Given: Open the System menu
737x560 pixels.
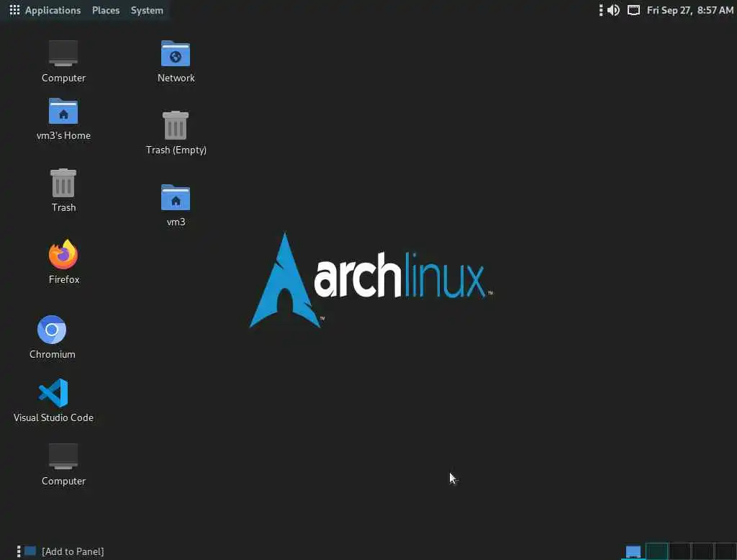Looking at the screenshot, I should [147, 10].
